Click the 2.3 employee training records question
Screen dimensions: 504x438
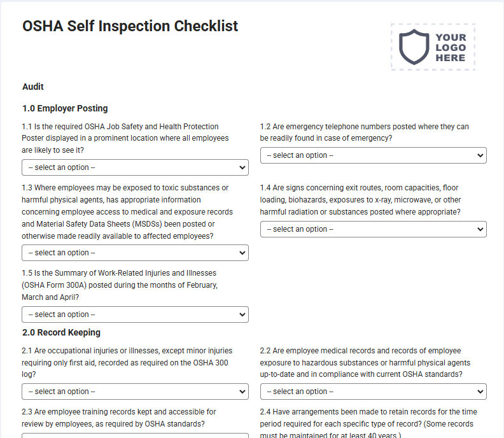(119, 418)
